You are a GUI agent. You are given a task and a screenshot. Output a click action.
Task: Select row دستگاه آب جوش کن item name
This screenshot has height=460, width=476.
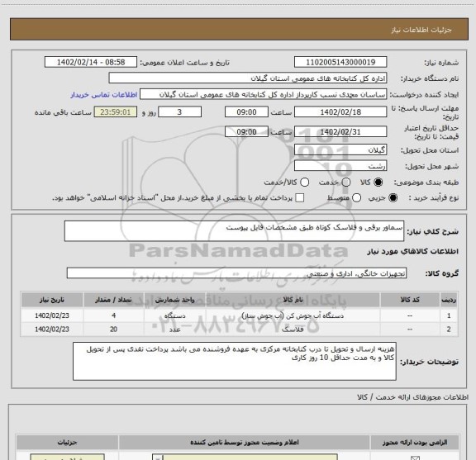pyautogui.click(x=293, y=315)
